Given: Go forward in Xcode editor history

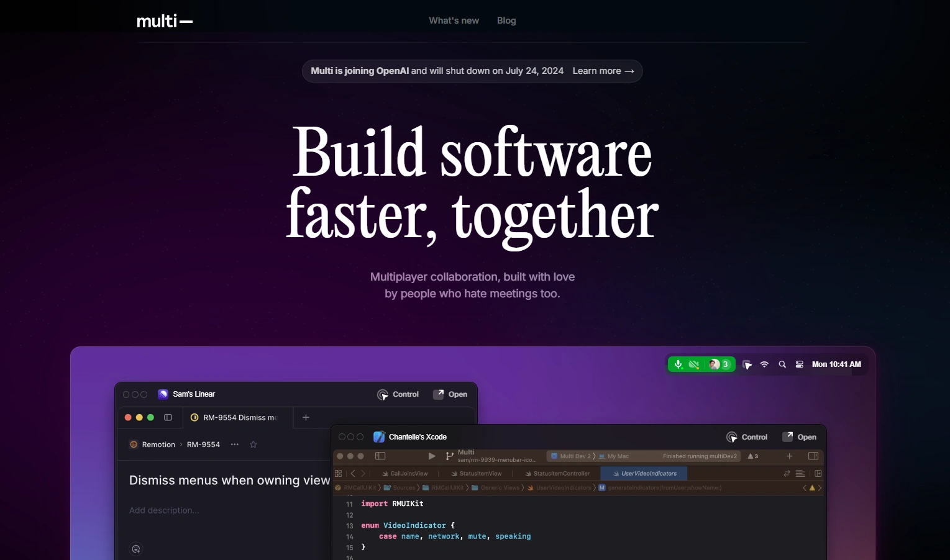Looking at the screenshot, I should tap(363, 474).
